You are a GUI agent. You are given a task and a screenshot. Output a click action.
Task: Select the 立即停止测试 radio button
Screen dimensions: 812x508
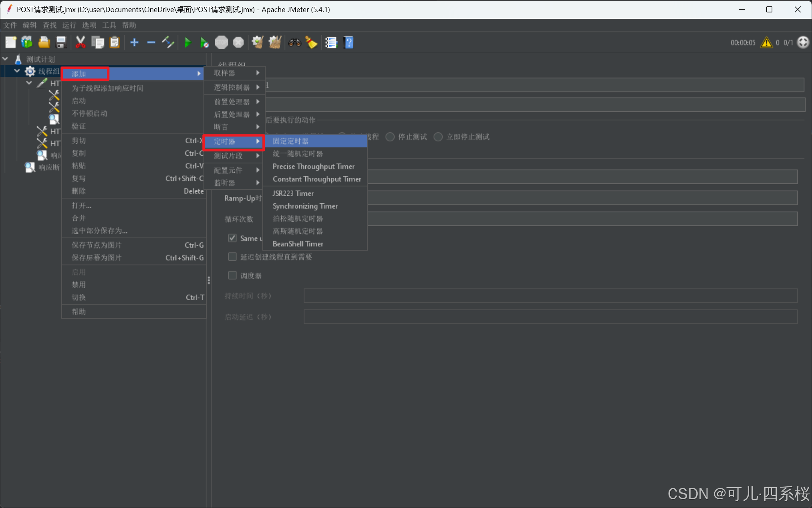tap(438, 137)
